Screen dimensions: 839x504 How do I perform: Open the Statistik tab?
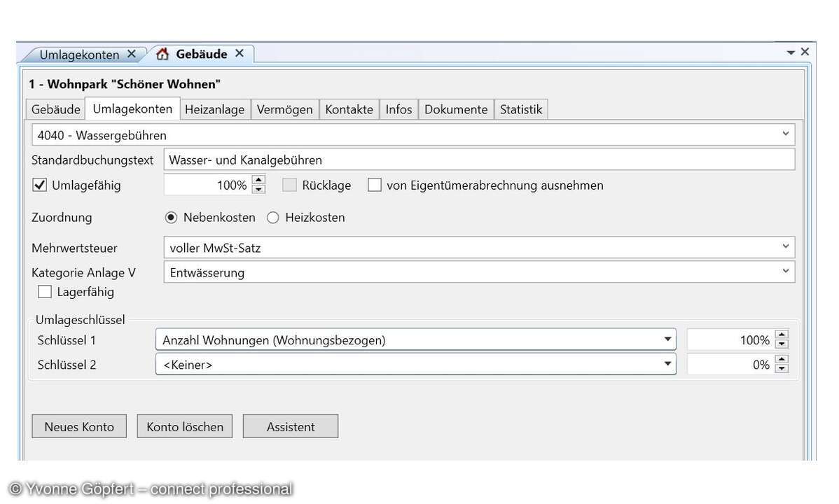pyautogui.click(x=520, y=109)
